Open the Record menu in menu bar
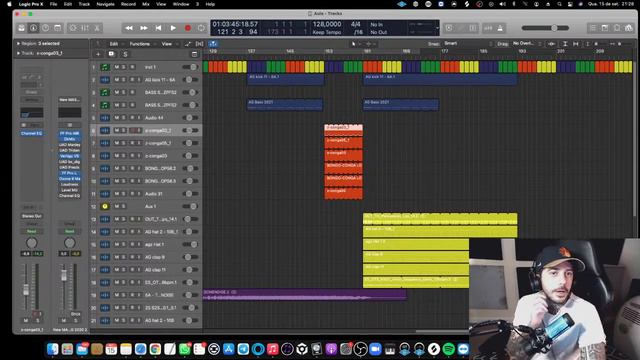Viewport: 640px width, 360px height. pyautogui.click(x=128, y=4)
